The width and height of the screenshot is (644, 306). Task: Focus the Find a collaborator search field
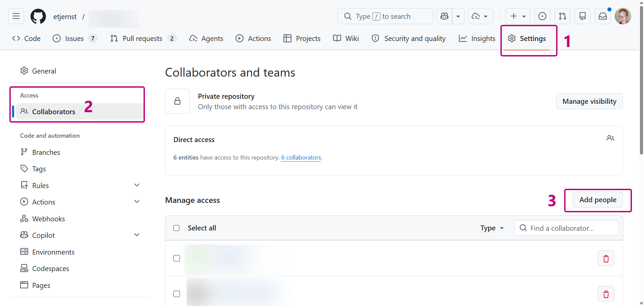coord(566,228)
